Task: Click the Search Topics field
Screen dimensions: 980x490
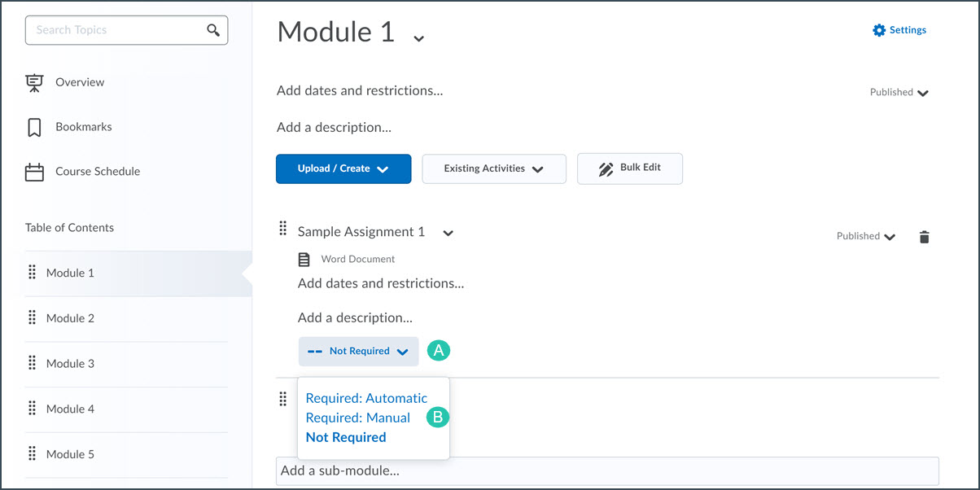Action: 127,30
